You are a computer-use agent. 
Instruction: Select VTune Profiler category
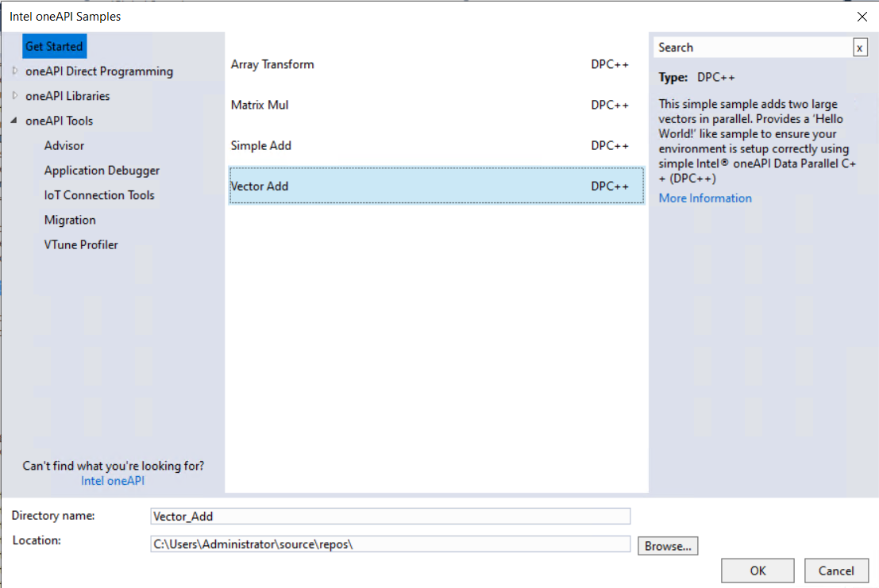[81, 244]
